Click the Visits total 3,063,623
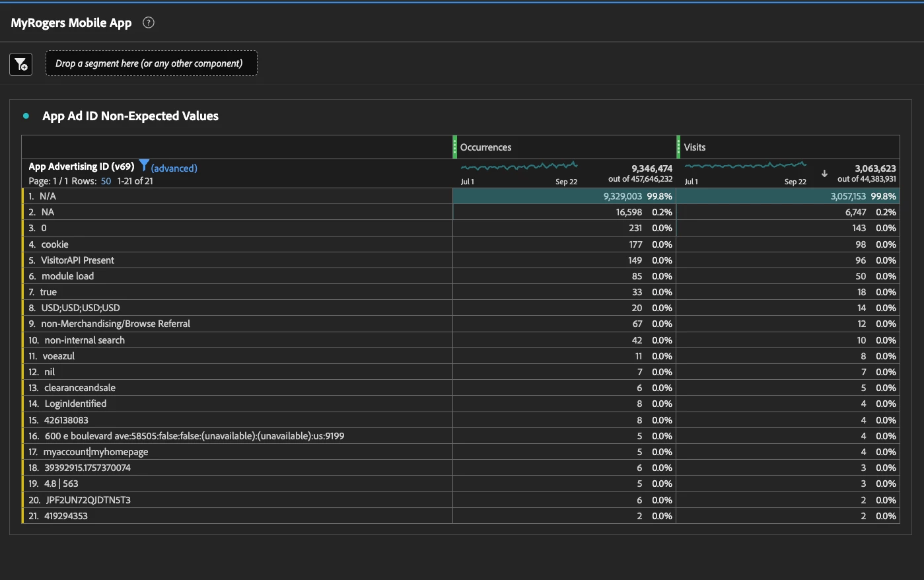This screenshot has width=924, height=580. point(875,168)
